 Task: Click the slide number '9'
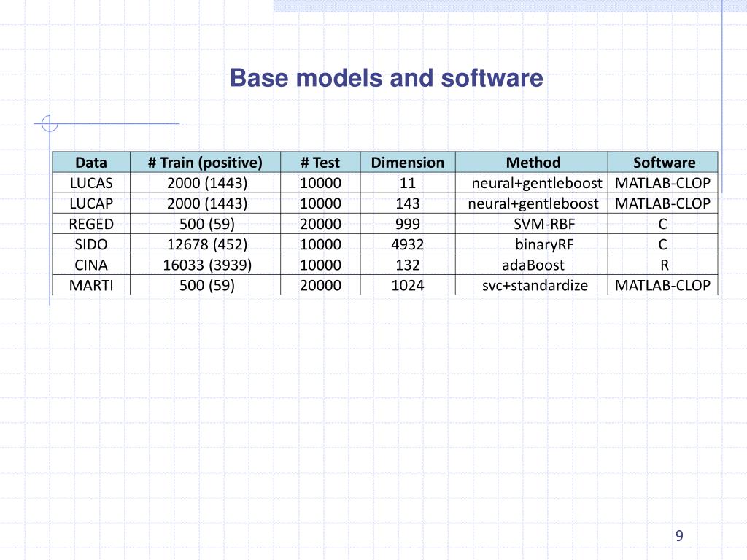679,536
